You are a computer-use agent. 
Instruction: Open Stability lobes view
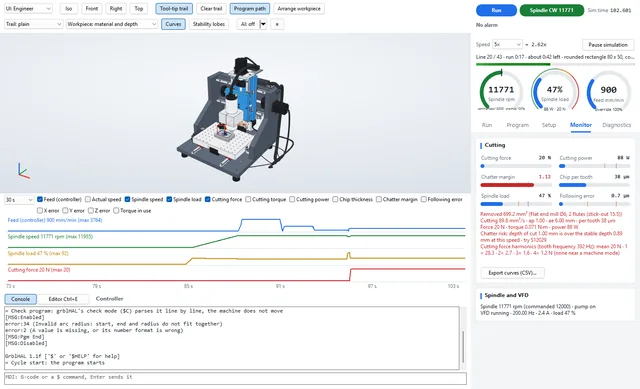click(209, 24)
